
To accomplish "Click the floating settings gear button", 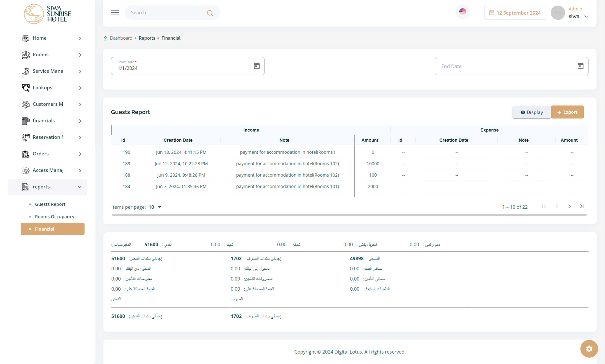I will coord(589,349).
